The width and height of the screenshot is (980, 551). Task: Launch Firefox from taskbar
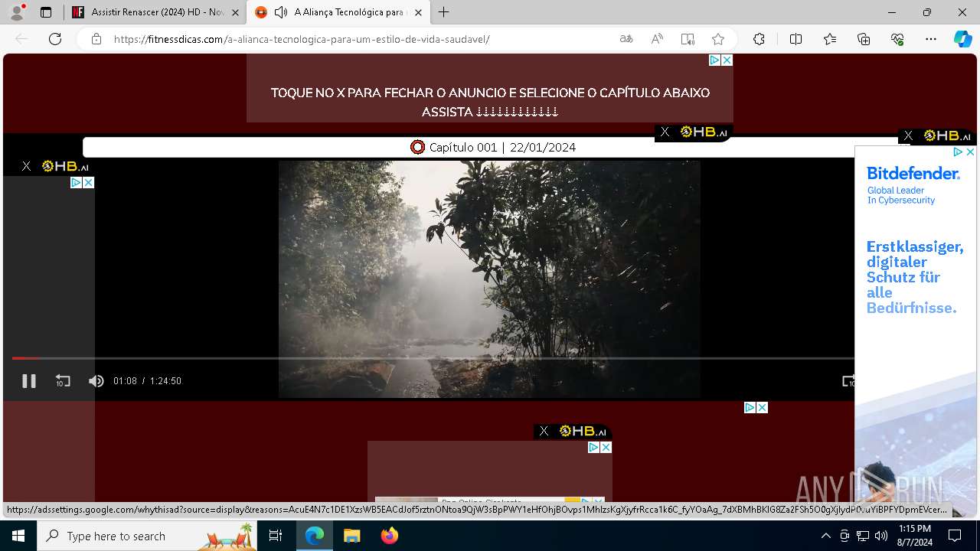coord(389,536)
